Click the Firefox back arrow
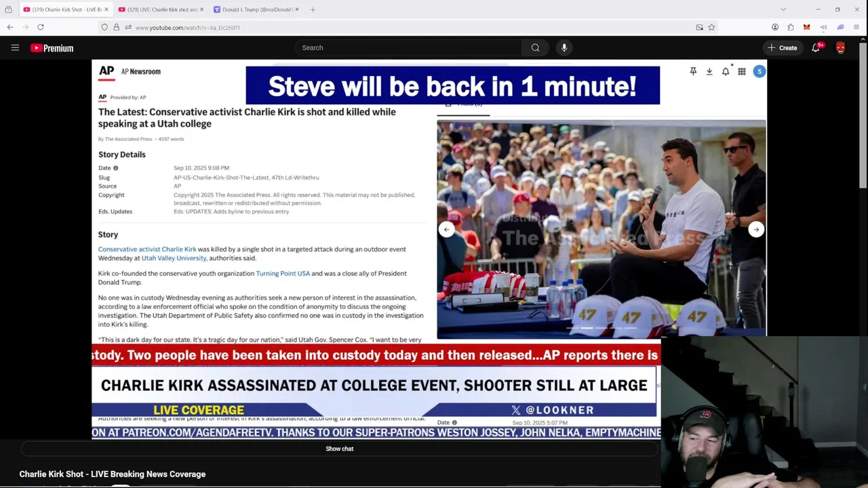 10,27
